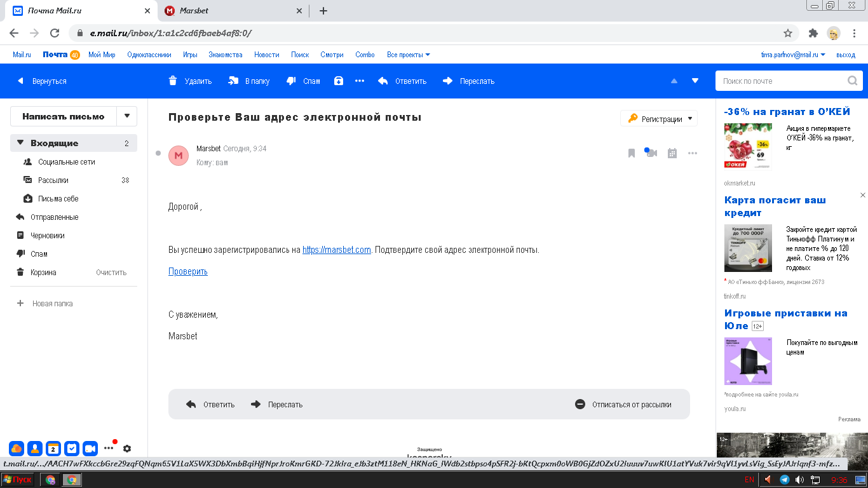
Task: Open Одноклассники in the top portal menu
Action: (149, 55)
